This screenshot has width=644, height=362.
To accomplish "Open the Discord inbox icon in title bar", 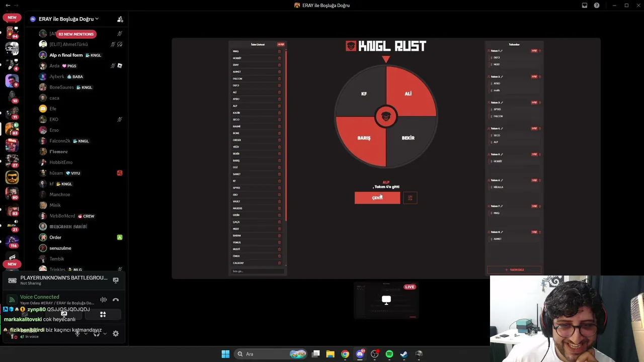I will pyautogui.click(x=585, y=5).
